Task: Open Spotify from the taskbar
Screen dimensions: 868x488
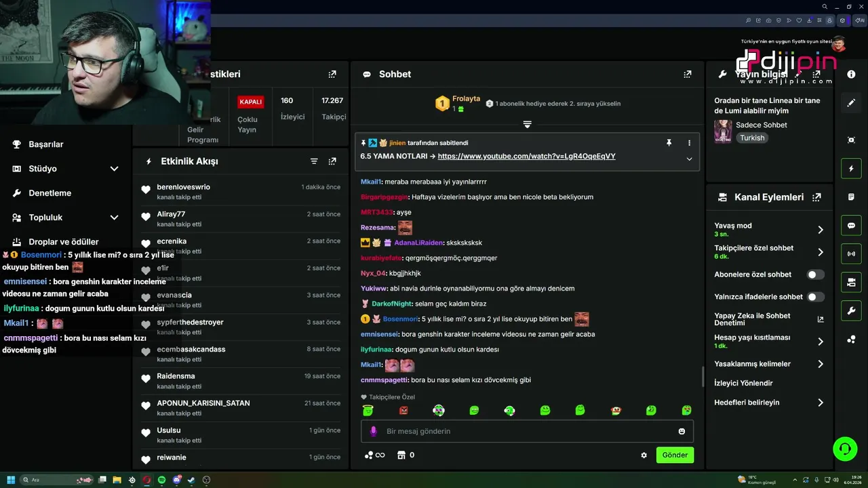Action: [x=161, y=480]
